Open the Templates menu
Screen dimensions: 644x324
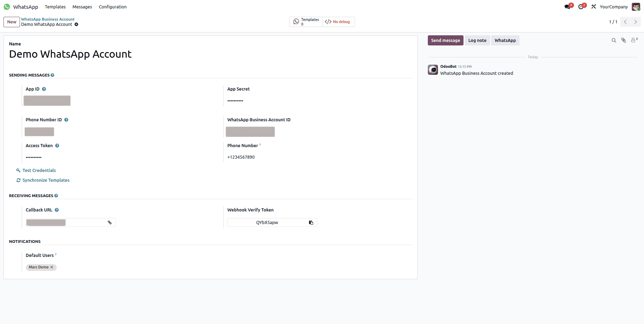[x=55, y=7]
